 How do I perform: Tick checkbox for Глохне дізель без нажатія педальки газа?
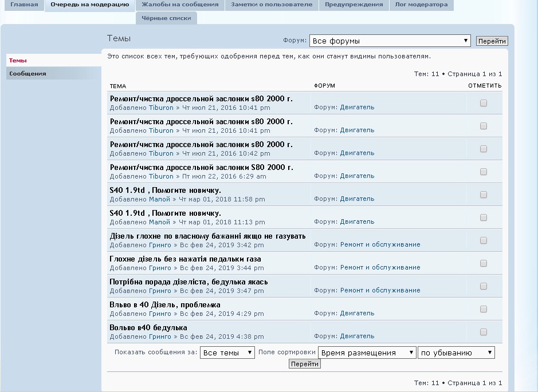click(x=484, y=263)
